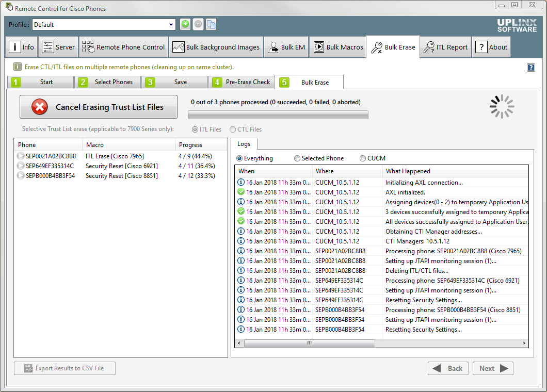The height and width of the screenshot is (392, 547).
Task: Click info icon for Processing phone SEPB000B4BB3F54 (Cisco 8851)
Action: tap(240, 309)
